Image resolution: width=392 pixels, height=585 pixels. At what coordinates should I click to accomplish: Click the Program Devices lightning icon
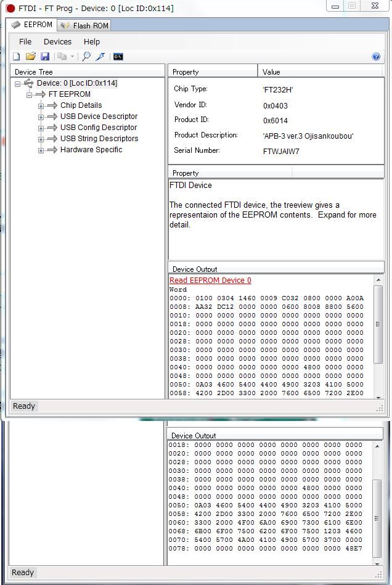(100, 56)
